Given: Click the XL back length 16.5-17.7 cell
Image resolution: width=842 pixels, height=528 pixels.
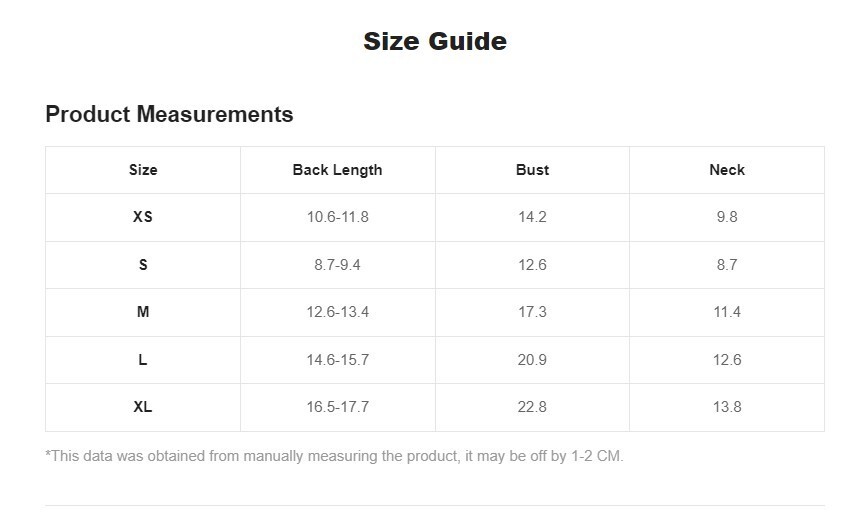Looking at the screenshot, I should click(x=337, y=407).
